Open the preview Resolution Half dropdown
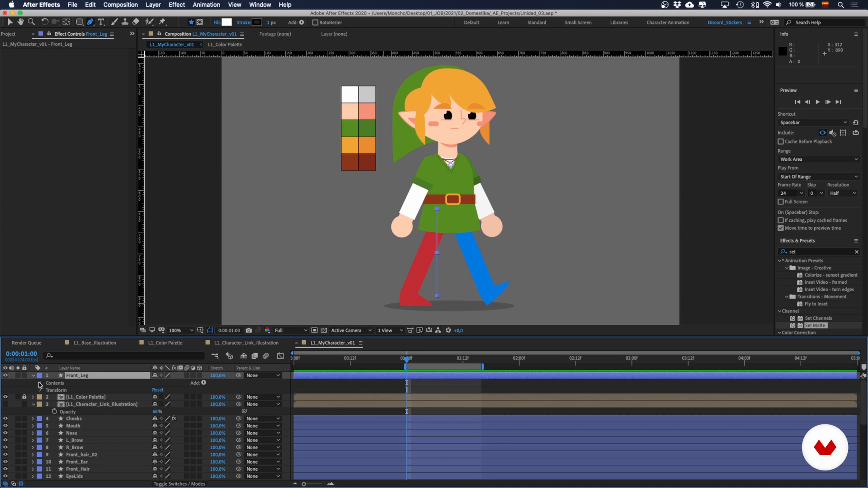 [x=843, y=193]
